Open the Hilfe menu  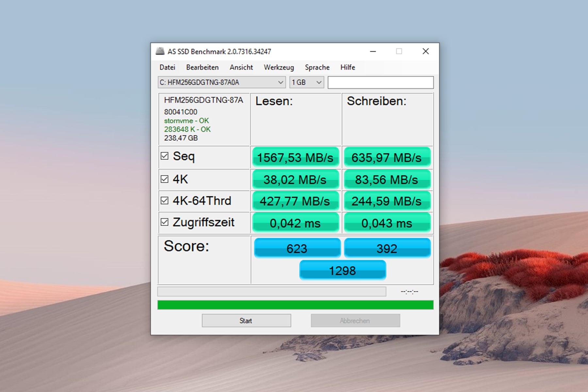[348, 67]
